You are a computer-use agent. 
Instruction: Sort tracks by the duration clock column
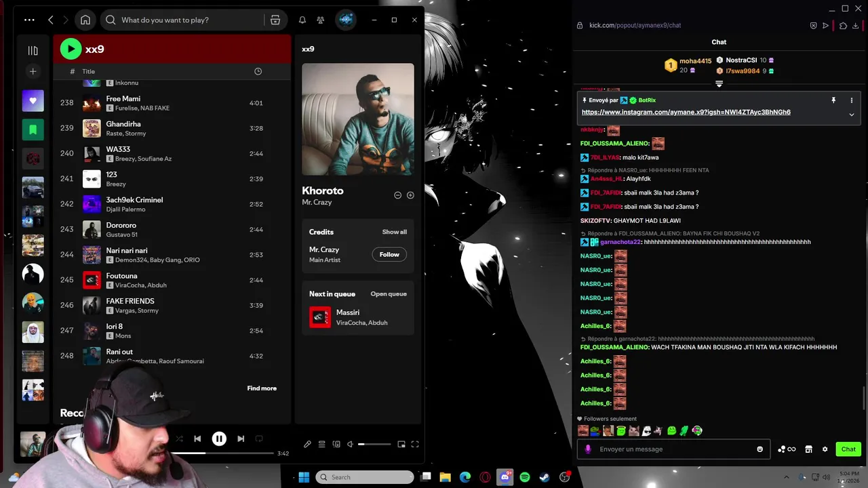[258, 71]
